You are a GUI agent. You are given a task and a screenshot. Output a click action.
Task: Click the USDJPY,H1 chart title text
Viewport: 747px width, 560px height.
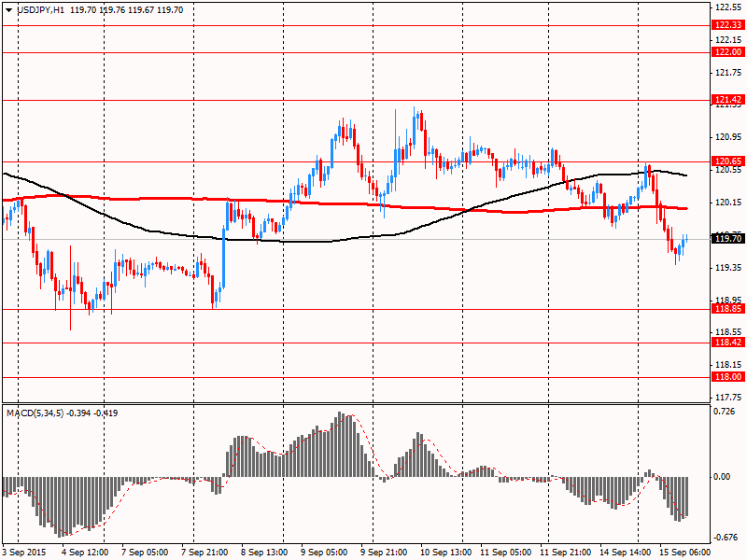(x=38, y=8)
